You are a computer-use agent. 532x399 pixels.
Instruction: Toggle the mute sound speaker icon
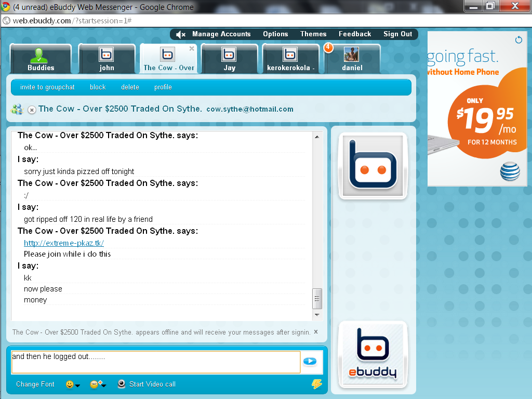(x=181, y=34)
